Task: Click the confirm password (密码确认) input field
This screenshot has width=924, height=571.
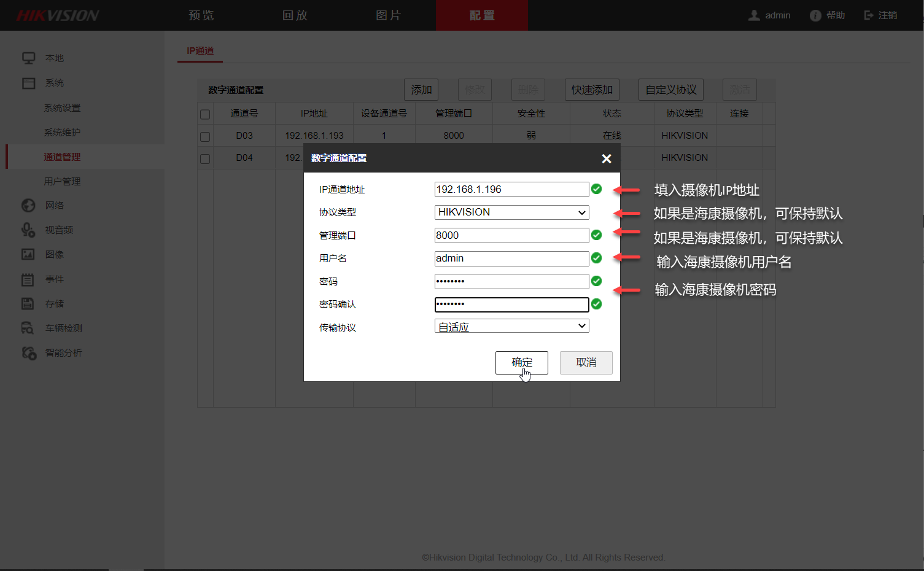Action: (512, 305)
